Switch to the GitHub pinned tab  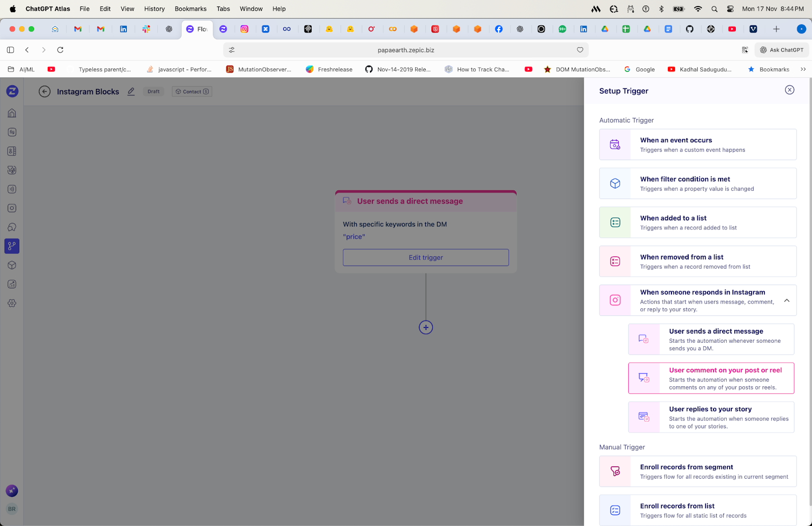[x=690, y=29]
